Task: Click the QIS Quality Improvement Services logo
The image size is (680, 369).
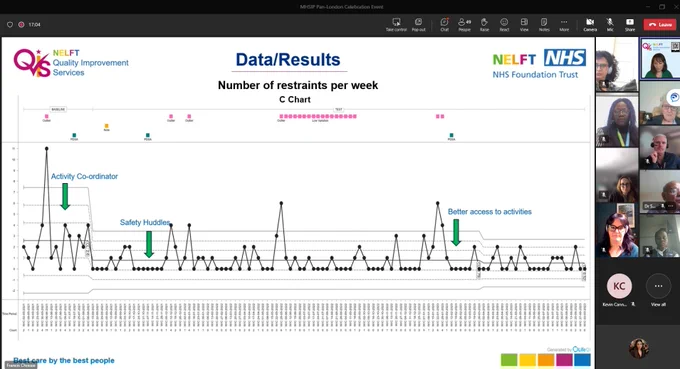Action: 71,63
